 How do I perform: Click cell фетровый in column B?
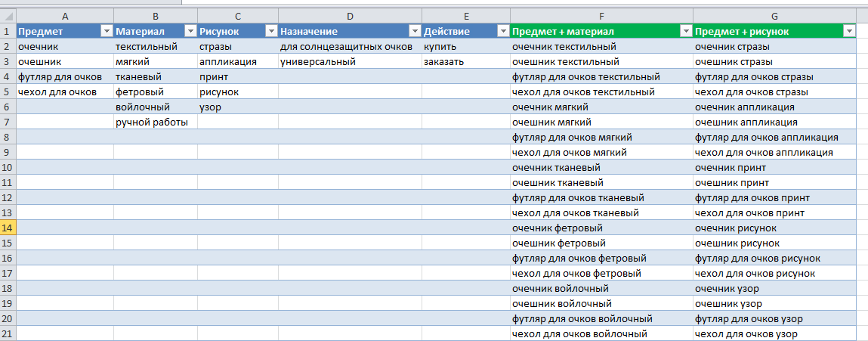click(x=156, y=91)
